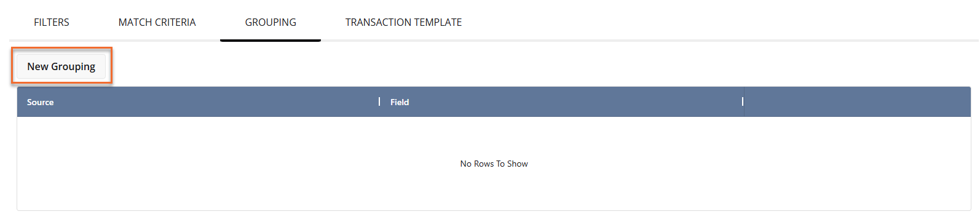Click the New Grouping button

61,66
